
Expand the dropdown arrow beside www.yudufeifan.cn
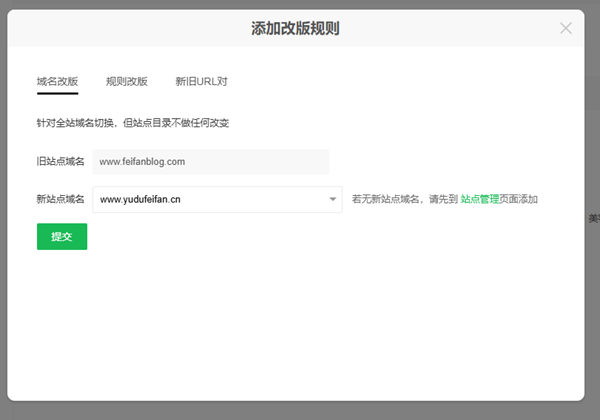click(333, 199)
